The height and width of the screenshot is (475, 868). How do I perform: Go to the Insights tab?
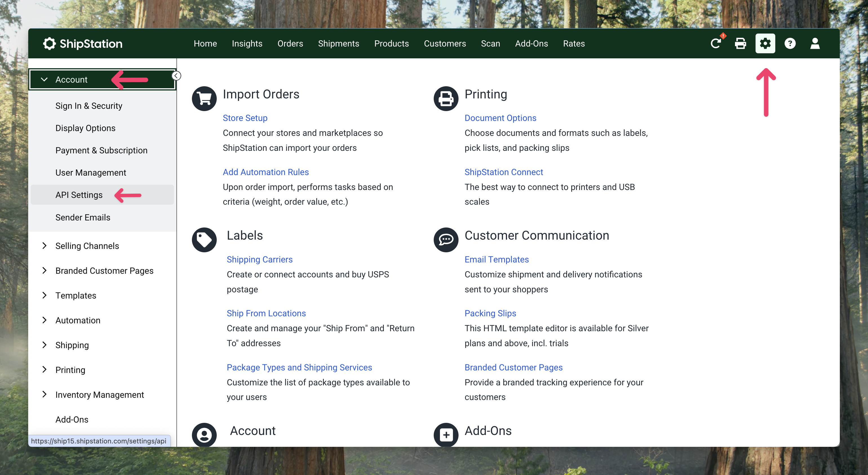coord(247,43)
